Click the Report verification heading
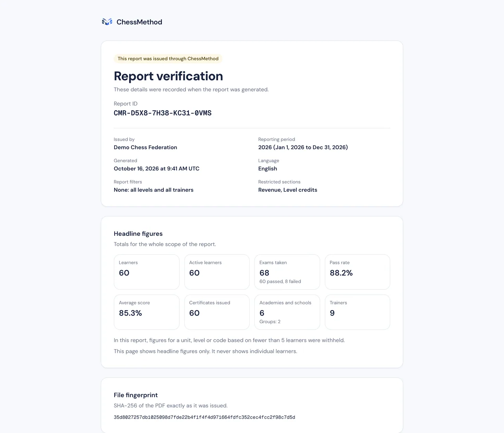The height and width of the screenshot is (433, 504). coord(169,76)
